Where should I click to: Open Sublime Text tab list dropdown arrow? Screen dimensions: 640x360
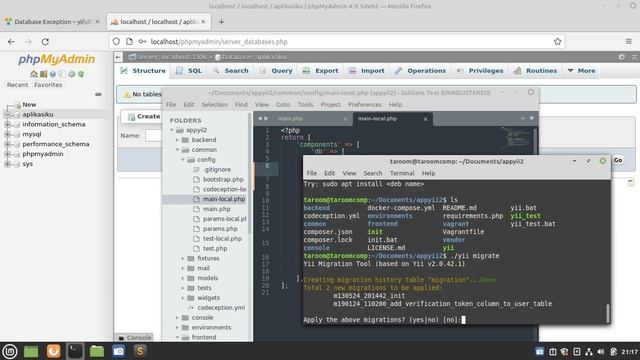point(532,118)
